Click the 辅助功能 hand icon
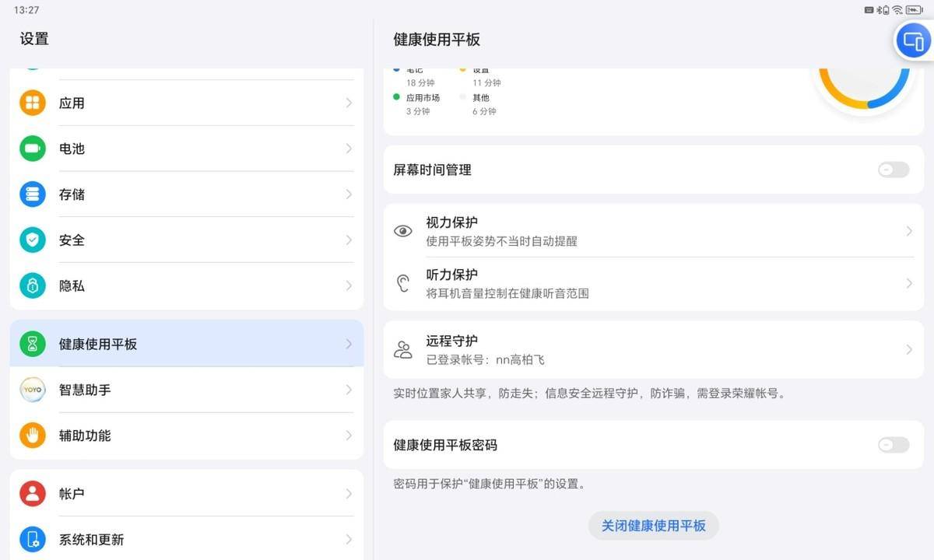Viewport: 934px width, 560px height. point(32,436)
